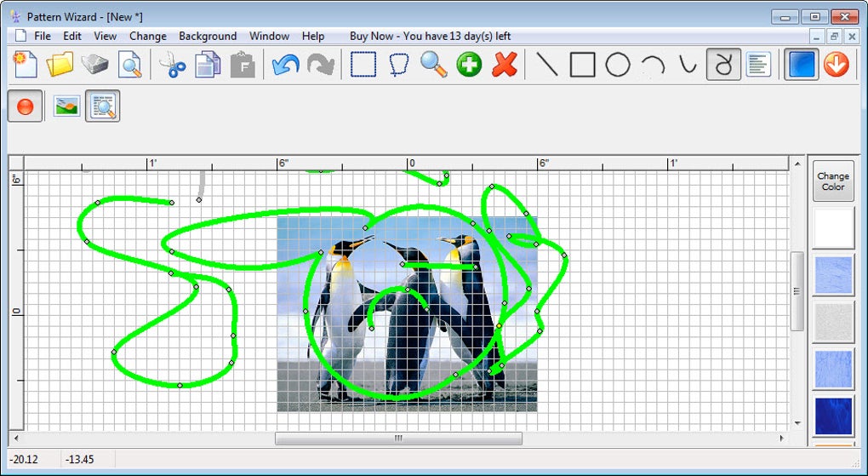Click the background picture landscape icon

67,106
